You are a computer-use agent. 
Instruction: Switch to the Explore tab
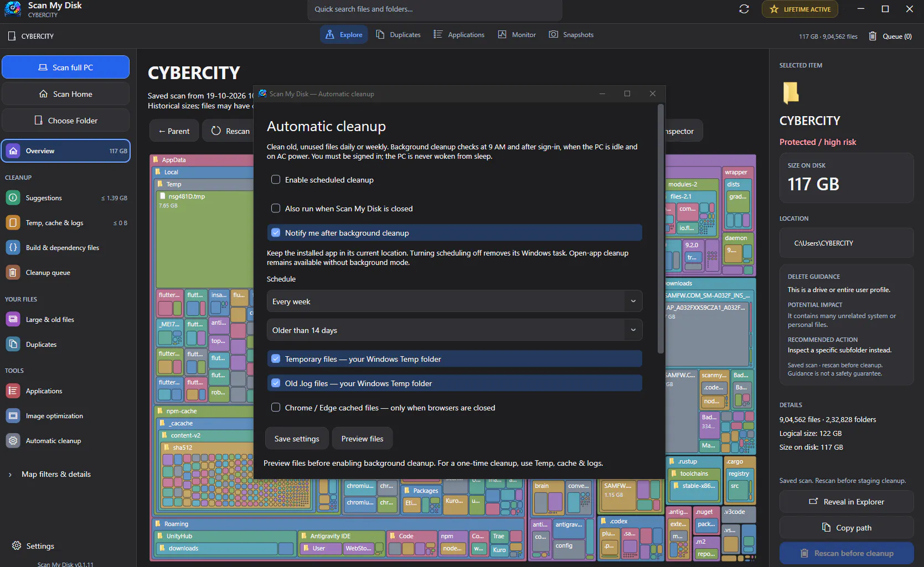(x=344, y=34)
